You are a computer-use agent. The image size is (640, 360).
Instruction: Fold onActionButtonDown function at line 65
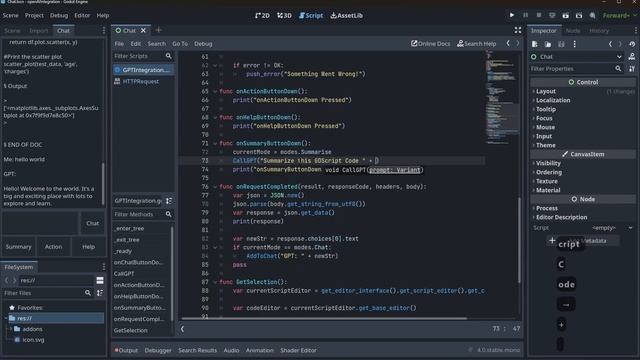(x=215, y=91)
